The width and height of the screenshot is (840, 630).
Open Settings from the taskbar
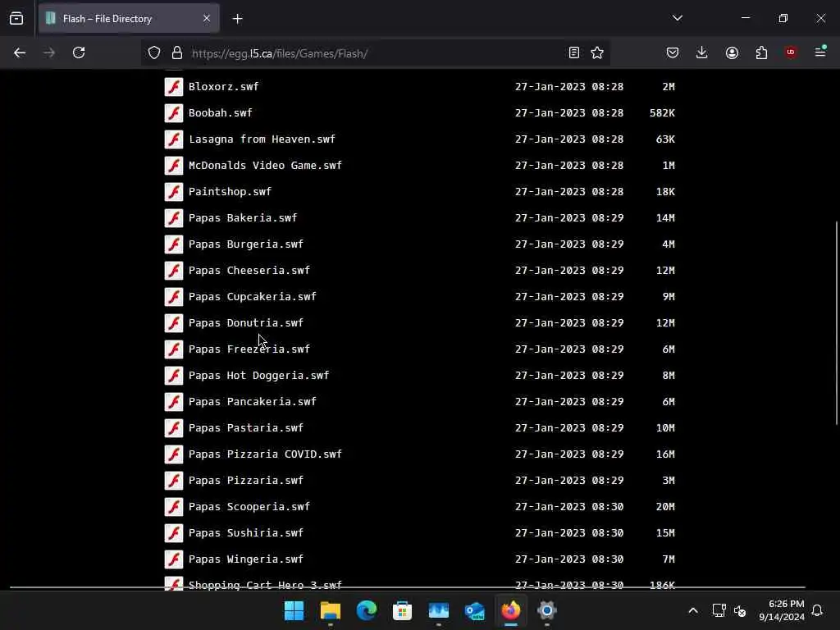tap(547, 610)
